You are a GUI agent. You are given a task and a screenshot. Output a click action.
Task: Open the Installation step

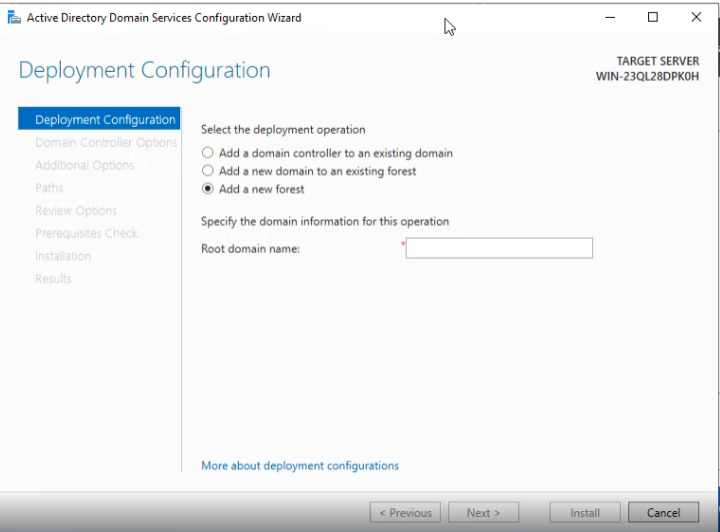point(63,256)
